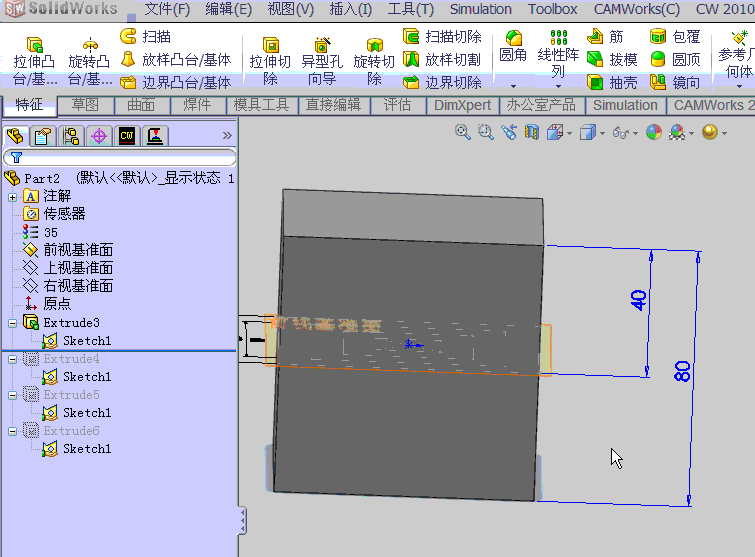The width and height of the screenshot is (755, 557).
Task: Click Zoom to Area in view toolbar
Action: [486, 132]
